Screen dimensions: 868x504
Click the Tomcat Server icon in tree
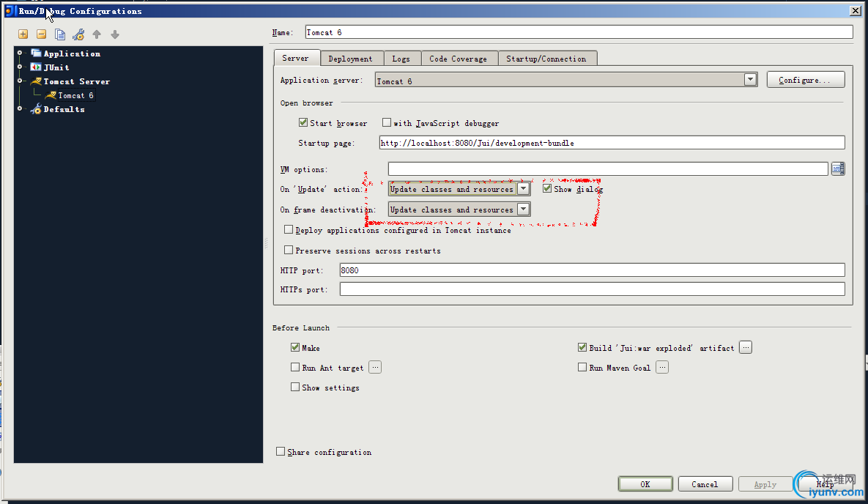coord(36,81)
